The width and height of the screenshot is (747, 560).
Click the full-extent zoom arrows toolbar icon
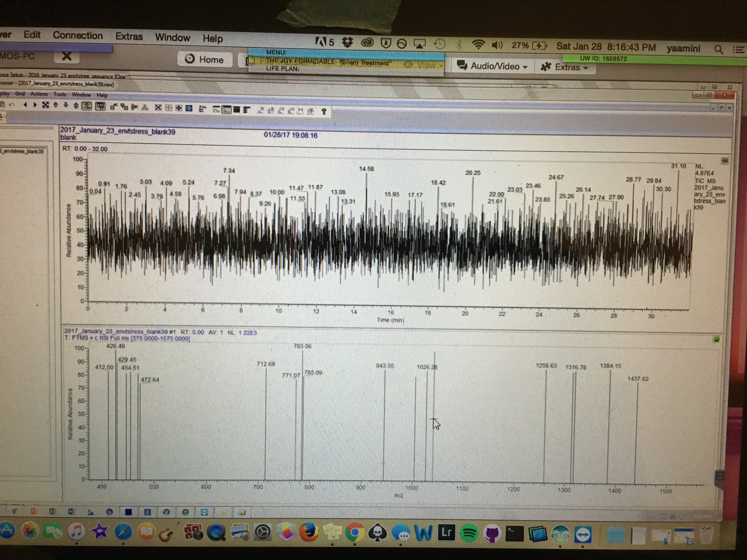point(46,105)
